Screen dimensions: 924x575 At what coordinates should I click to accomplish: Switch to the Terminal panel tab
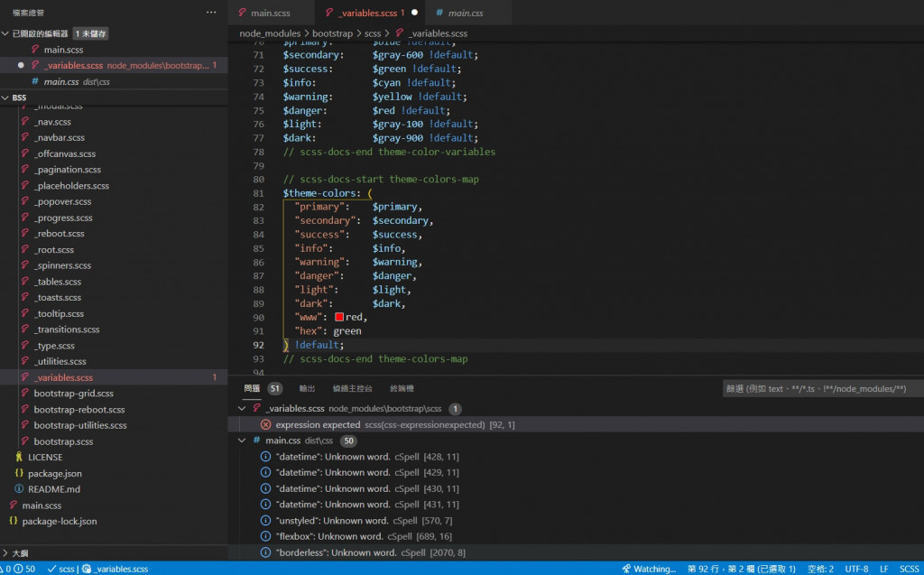402,388
